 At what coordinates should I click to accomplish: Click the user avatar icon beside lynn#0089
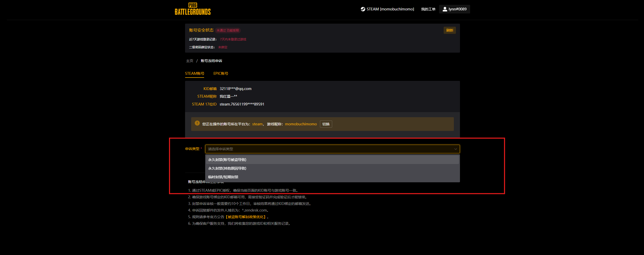(x=445, y=9)
